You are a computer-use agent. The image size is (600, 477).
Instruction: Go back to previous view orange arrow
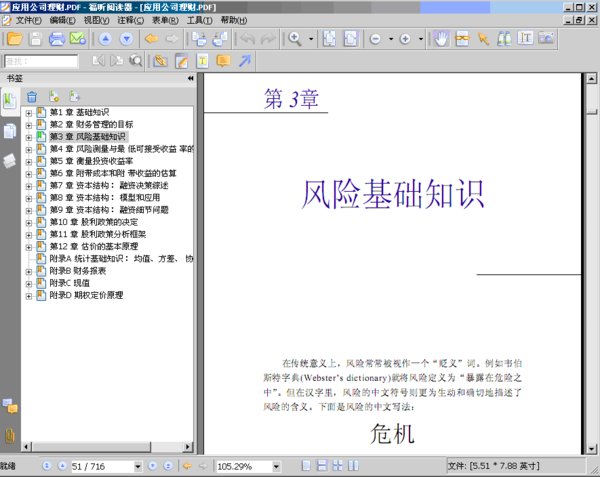coord(152,39)
